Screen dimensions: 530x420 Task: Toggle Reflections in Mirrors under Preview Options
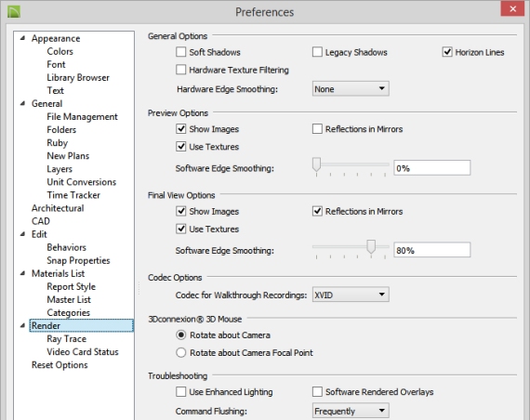317,129
